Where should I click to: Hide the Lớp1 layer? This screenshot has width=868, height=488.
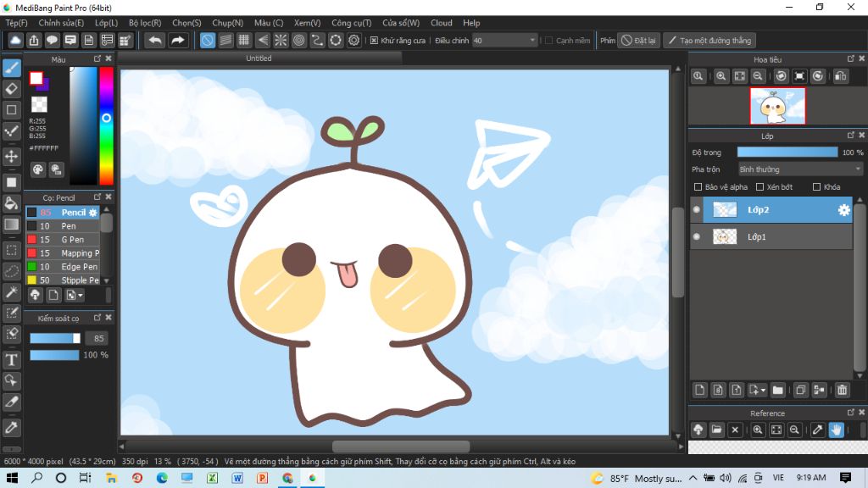(697, 237)
